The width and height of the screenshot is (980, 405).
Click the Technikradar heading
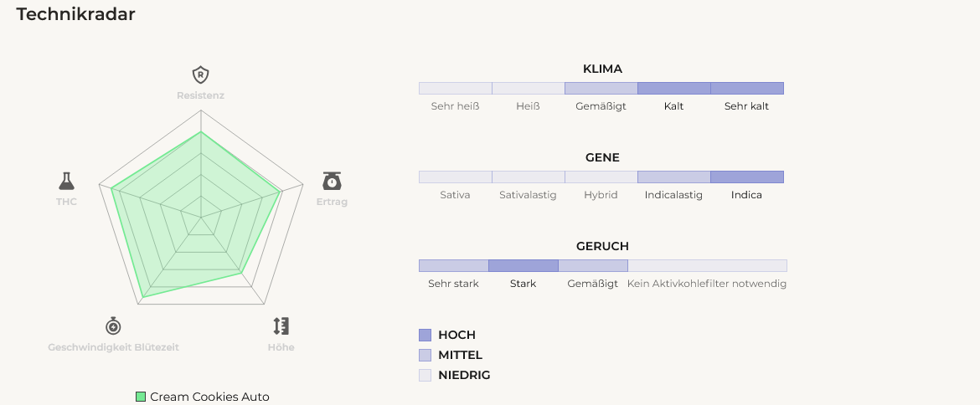pos(75,13)
